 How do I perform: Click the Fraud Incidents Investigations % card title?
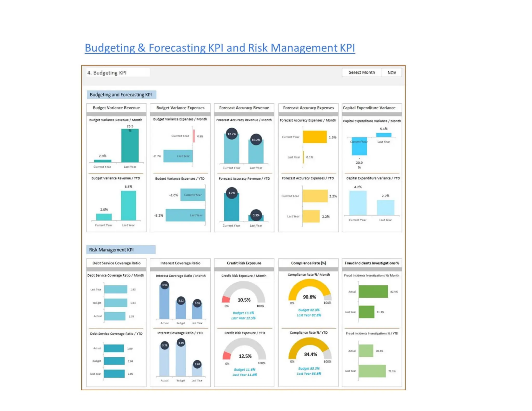click(x=372, y=263)
